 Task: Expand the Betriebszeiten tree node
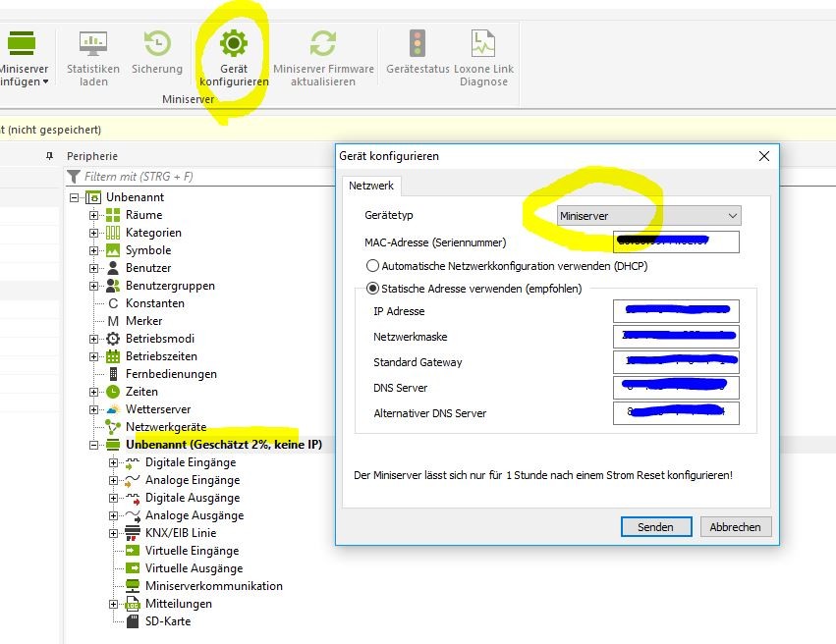pos(94,356)
